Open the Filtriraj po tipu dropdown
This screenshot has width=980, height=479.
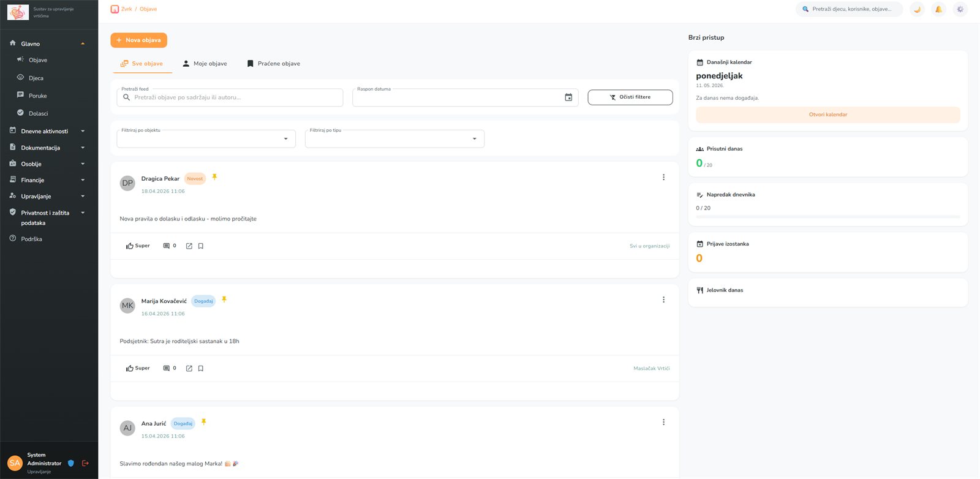(x=395, y=139)
